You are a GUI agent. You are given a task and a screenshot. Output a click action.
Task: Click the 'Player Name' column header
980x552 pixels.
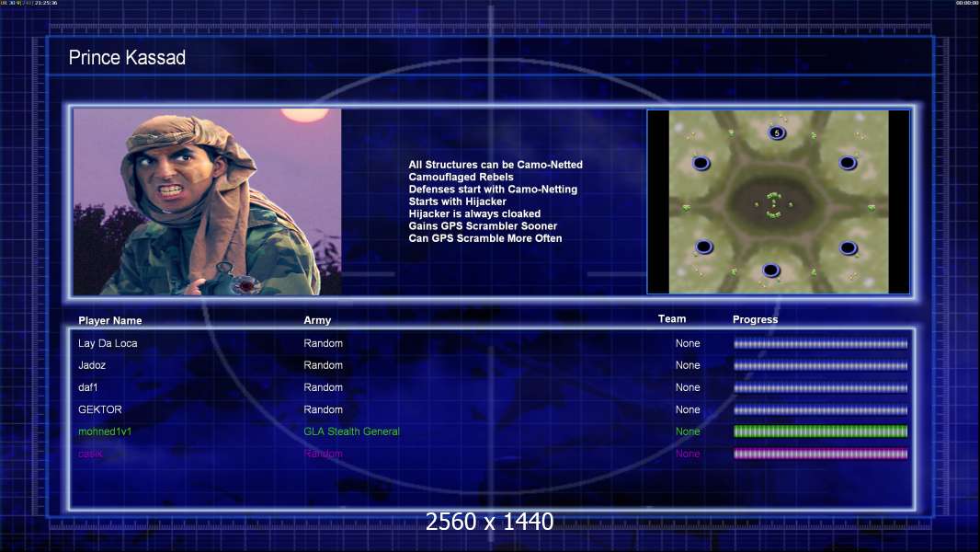click(110, 321)
